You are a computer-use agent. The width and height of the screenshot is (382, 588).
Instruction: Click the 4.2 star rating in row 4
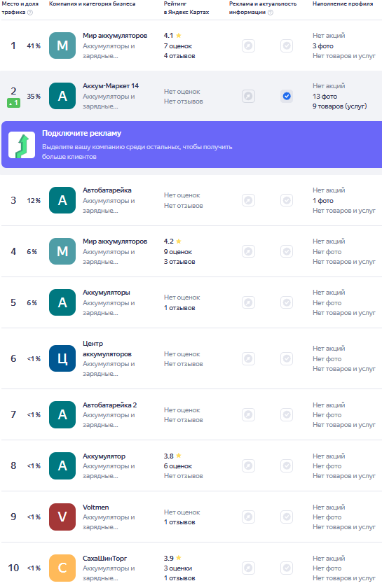[172, 241]
